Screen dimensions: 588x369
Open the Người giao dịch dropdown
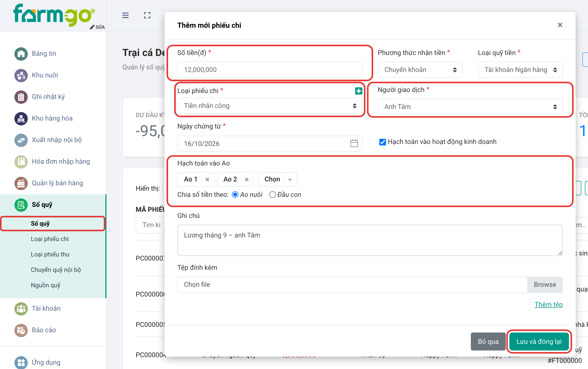(470, 107)
